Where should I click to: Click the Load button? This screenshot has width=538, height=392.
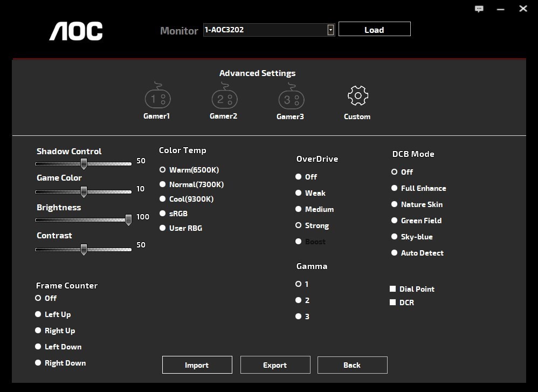374,30
